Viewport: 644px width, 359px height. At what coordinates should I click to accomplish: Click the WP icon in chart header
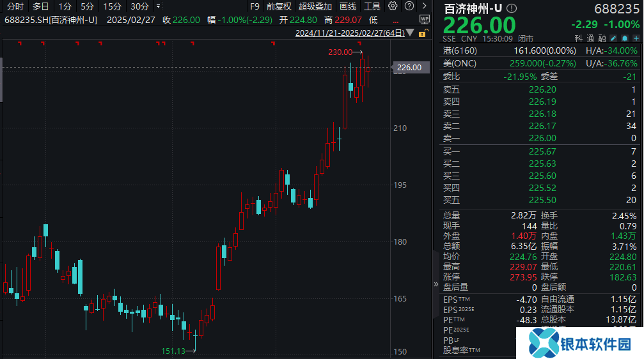(425, 19)
